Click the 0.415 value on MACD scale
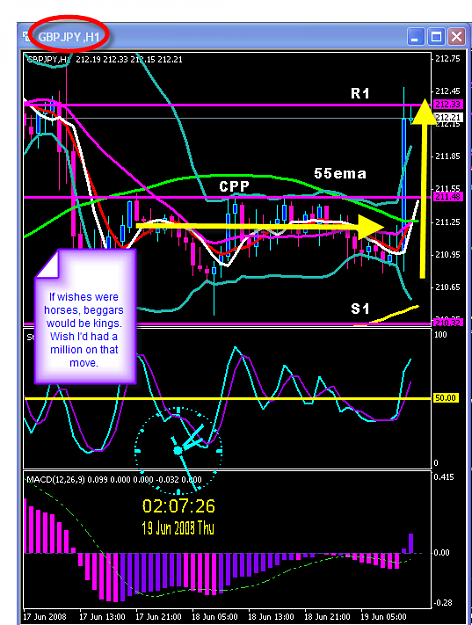The width and height of the screenshot is (472, 625). point(444,477)
